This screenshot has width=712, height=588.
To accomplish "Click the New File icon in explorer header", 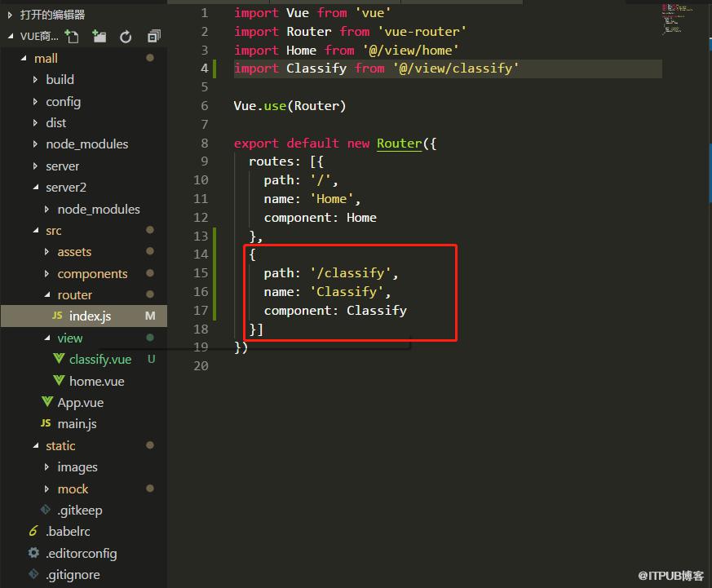I will [72, 37].
